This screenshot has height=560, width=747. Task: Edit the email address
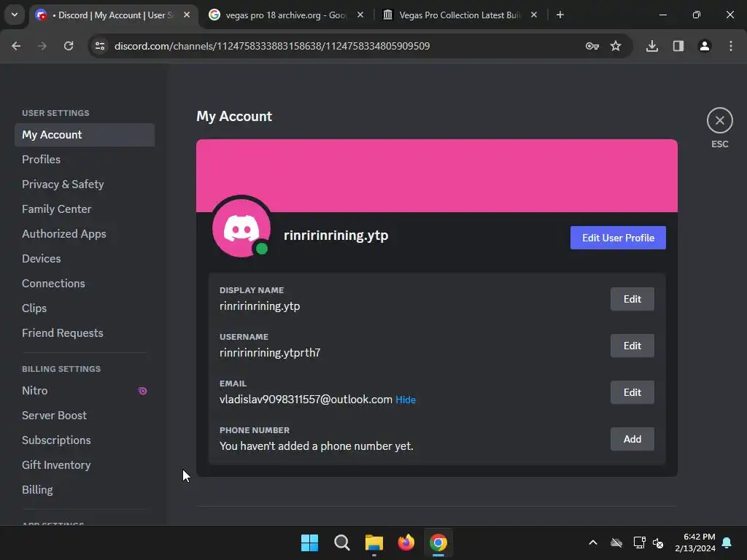632,392
